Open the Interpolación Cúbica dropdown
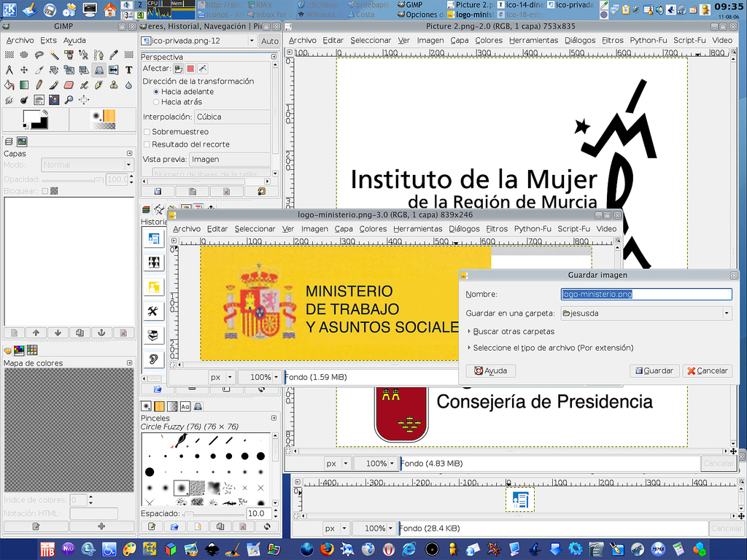This screenshot has height=560, width=747. coord(232,117)
